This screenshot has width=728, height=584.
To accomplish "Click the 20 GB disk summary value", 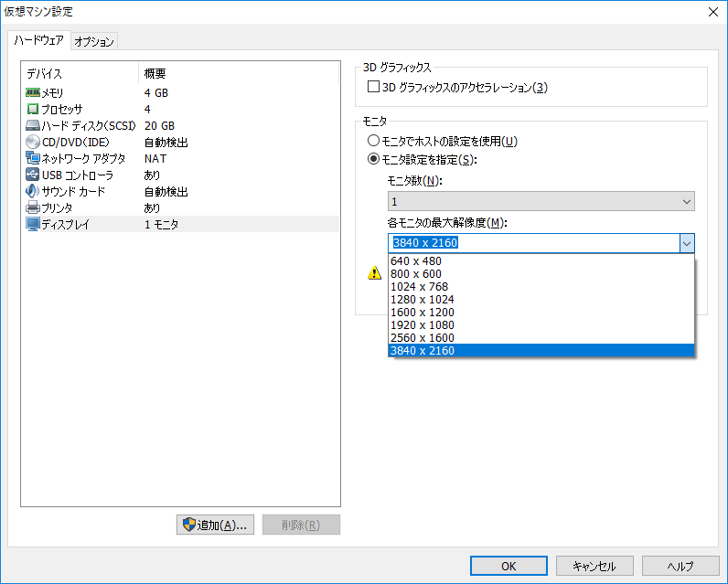I will (159, 126).
